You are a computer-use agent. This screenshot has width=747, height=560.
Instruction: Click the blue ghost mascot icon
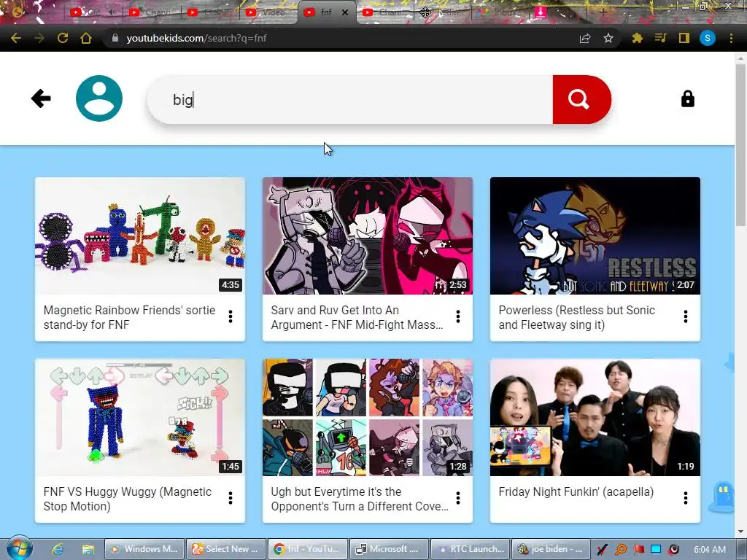tap(724, 497)
